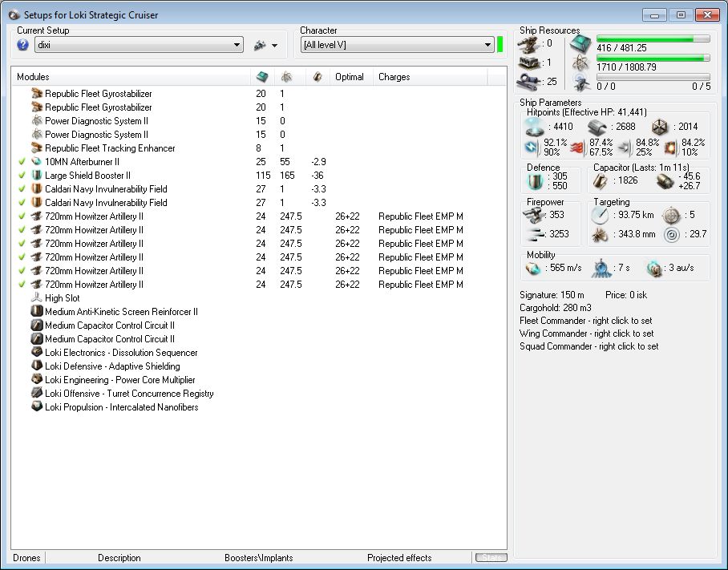
Task: Click the warp speed icon showing 3 au/s
Action: coord(654,269)
